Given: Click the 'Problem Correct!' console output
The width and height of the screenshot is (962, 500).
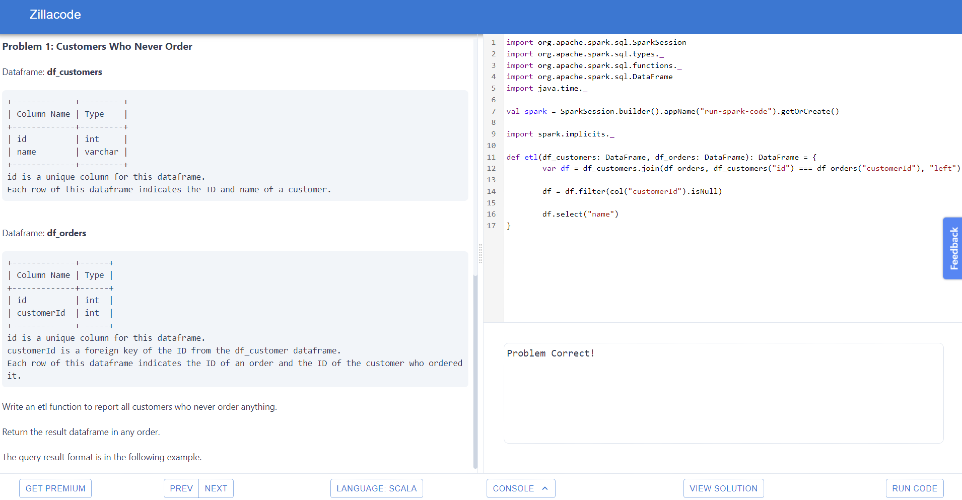Looking at the screenshot, I should tap(550, 353).
